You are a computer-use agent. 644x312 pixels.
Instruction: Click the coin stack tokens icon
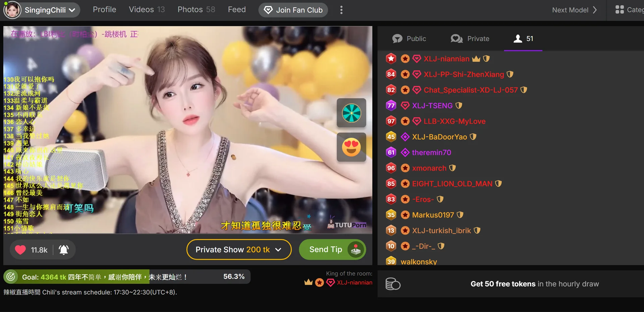pos(393,284)
